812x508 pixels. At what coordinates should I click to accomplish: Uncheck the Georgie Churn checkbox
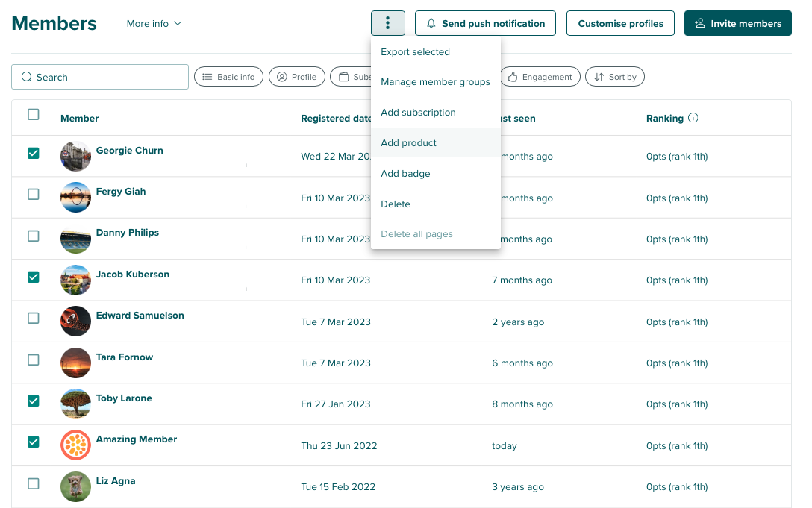click(34, 153)
